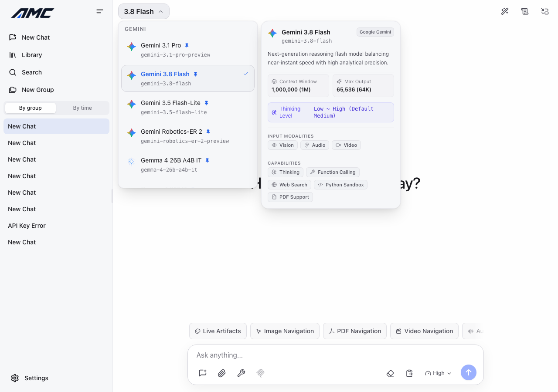The height and width of the screenshot is (392, 558).
Task: Toggle the pin on Gemma 4 26B A4B IT
Action: click(207, 160)
